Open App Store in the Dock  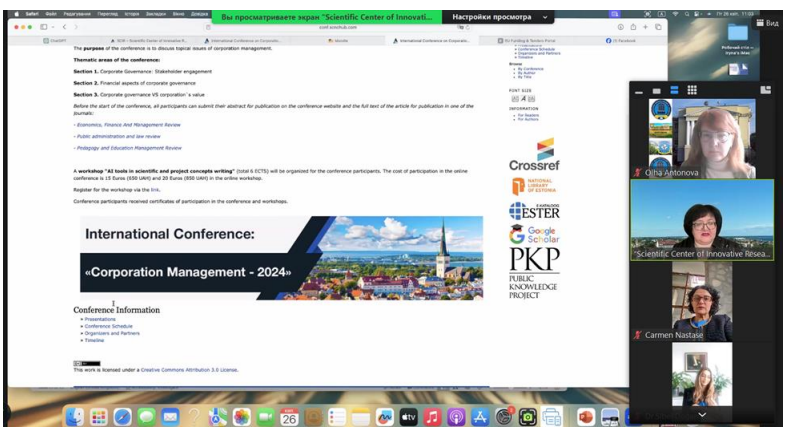coord(480,416)
